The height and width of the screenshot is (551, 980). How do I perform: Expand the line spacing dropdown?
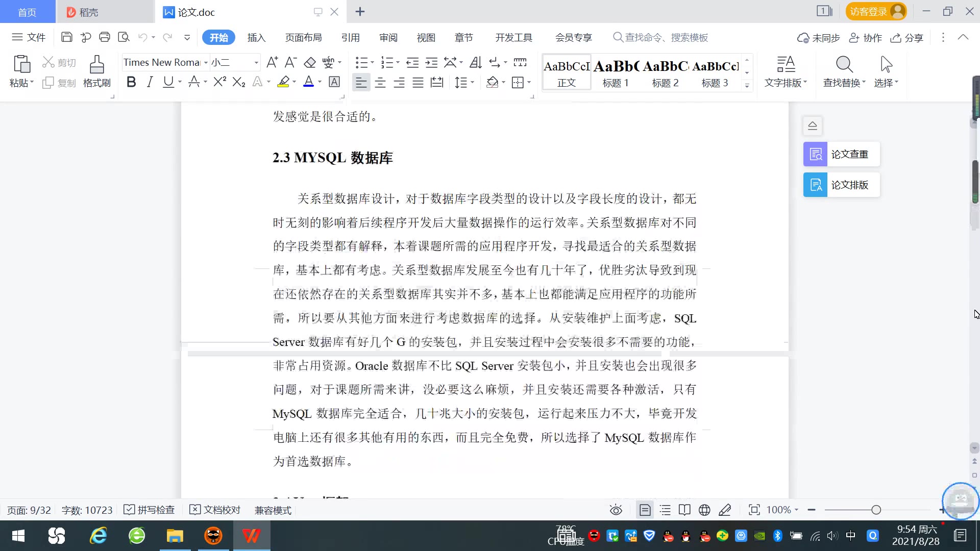pyautogui.click(x=472, y=82)
